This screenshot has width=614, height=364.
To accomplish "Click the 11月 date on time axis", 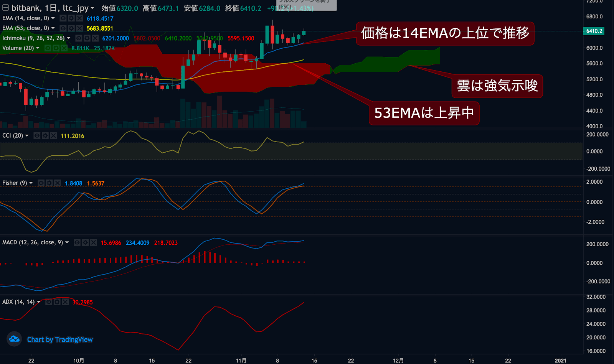I will tap(241, 361).
